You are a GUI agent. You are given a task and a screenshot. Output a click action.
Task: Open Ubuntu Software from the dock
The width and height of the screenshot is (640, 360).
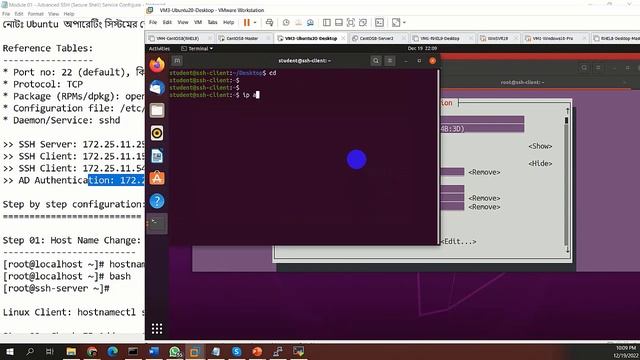pos(157,178)
